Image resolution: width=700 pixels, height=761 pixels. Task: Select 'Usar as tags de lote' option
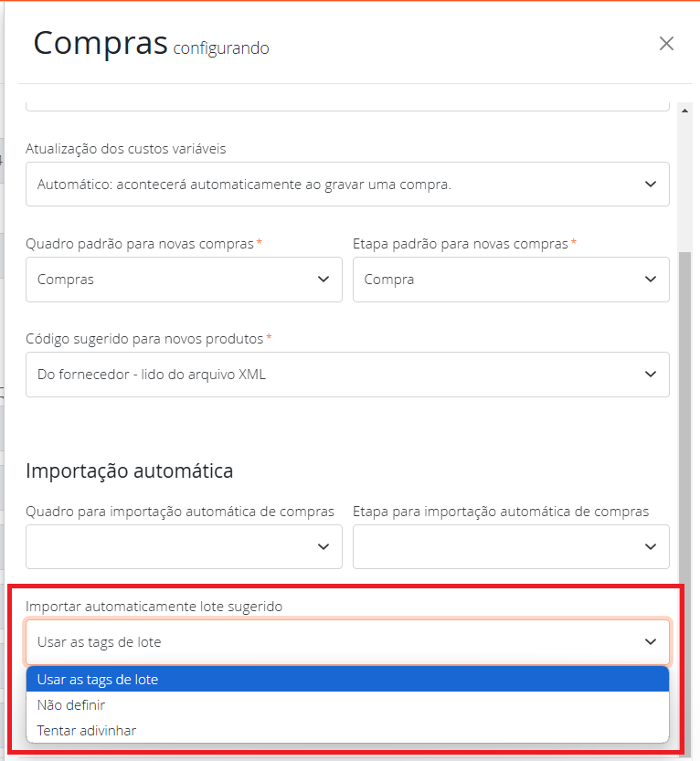[347, 679]
